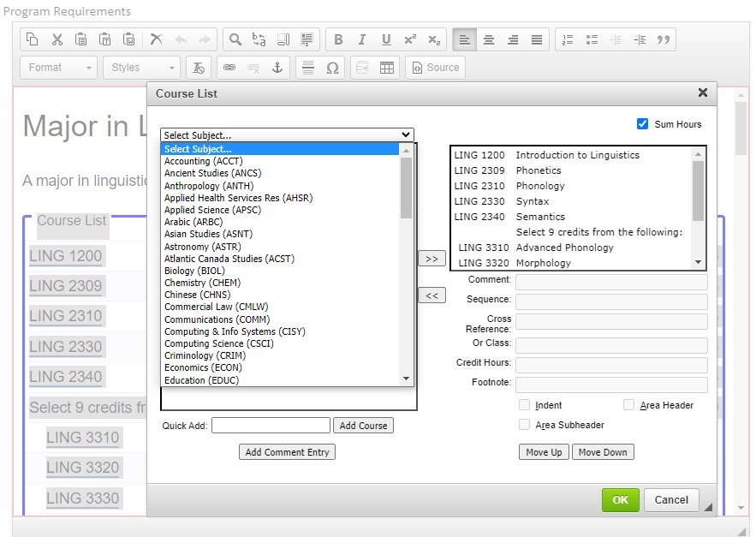Toggle the Sum Hours checkbox
This screenshot has width=756, height=537.
(x=643, y=124)
